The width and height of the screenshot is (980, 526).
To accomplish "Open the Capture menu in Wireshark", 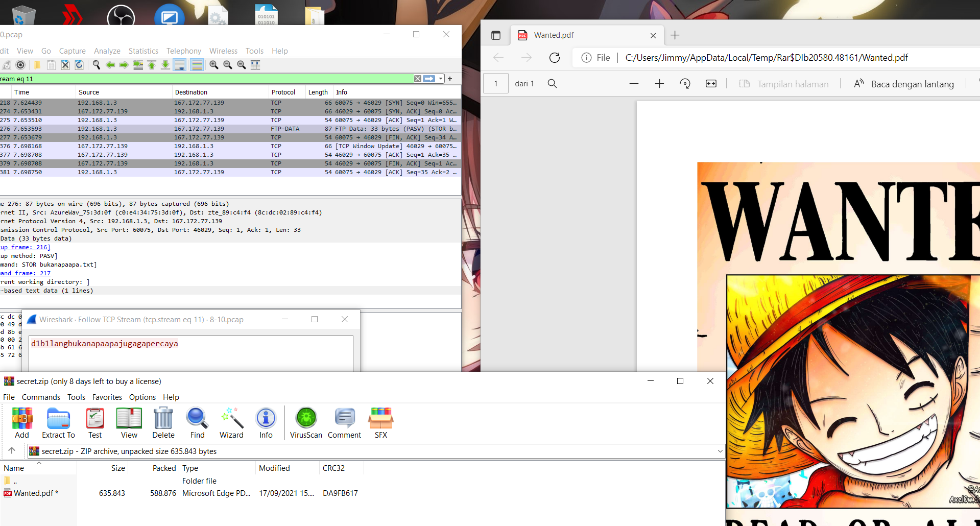I will 73,51.
